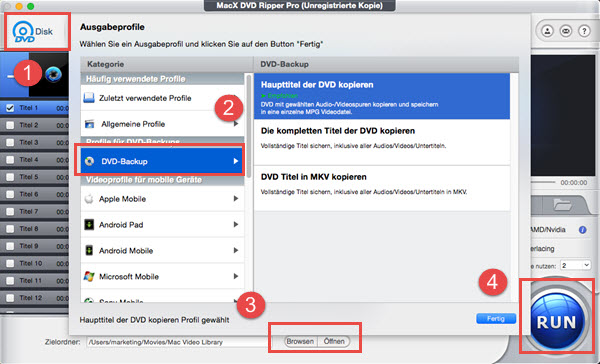Check the Titel 7 checkbox

(10, 211)
